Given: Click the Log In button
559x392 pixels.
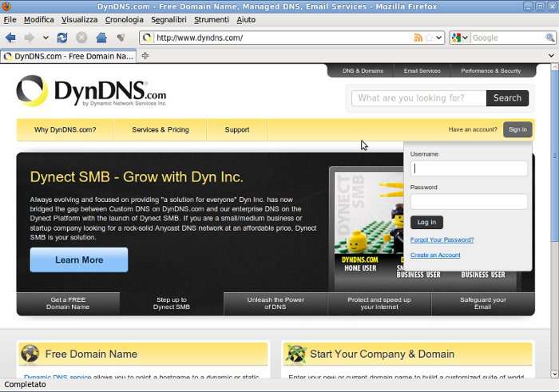Looking at the screenshot, I should click(x=426, y=222).
